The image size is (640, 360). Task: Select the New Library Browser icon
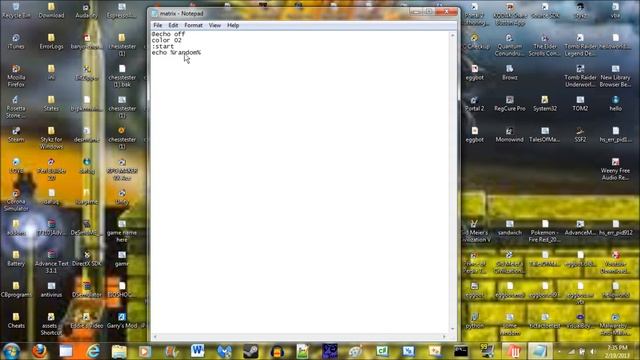(x=616, y=76)
